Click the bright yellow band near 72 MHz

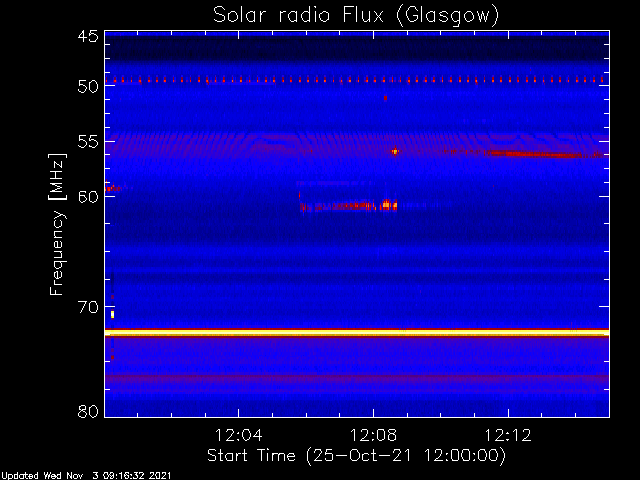(357, 333)
